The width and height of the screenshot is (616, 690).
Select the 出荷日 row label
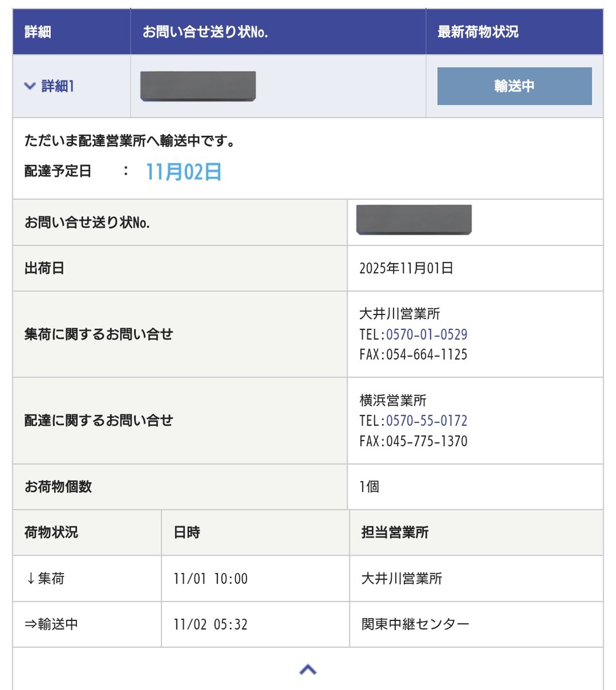click(44, 269)
